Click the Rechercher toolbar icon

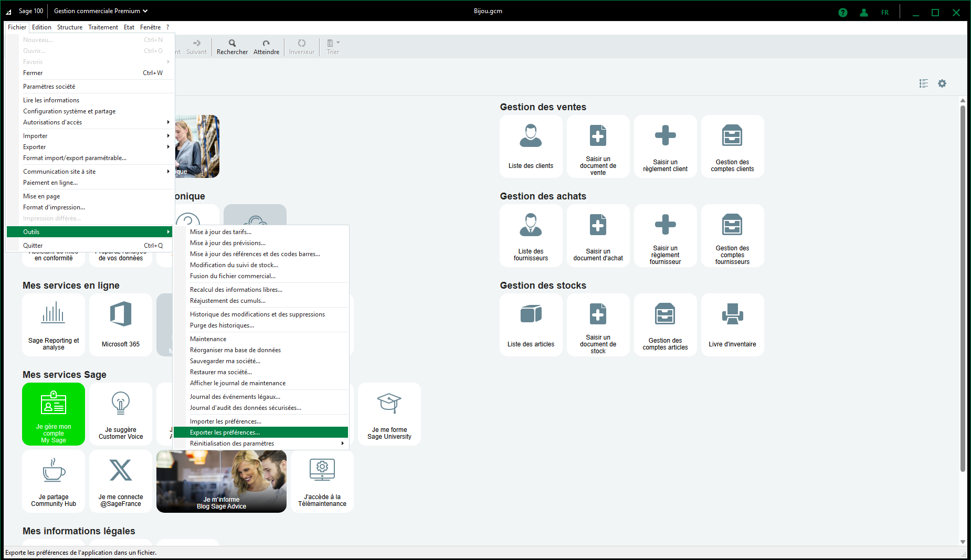click(x=232, y=47)
